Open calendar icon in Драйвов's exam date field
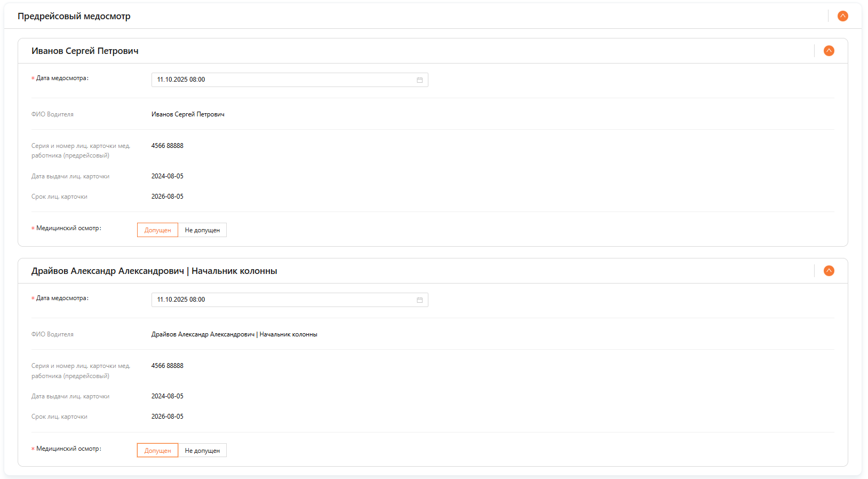The image size is (868, 479). click(419, 300)
